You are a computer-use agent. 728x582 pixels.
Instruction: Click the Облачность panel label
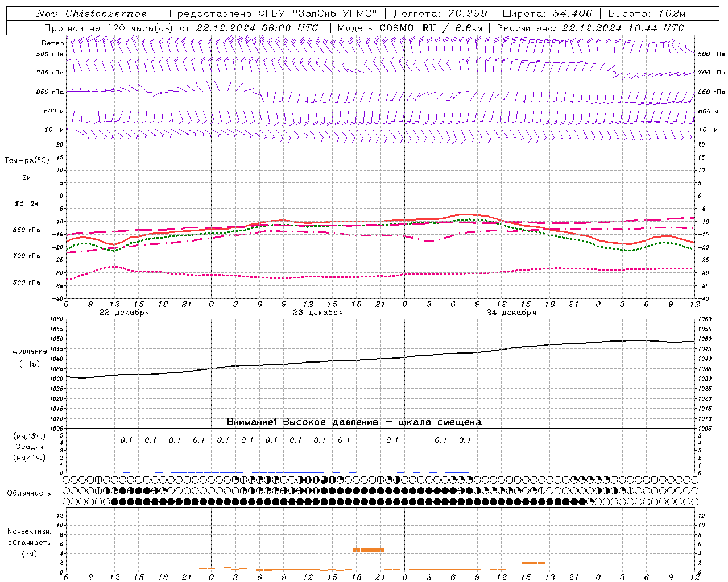pos(29,493)
